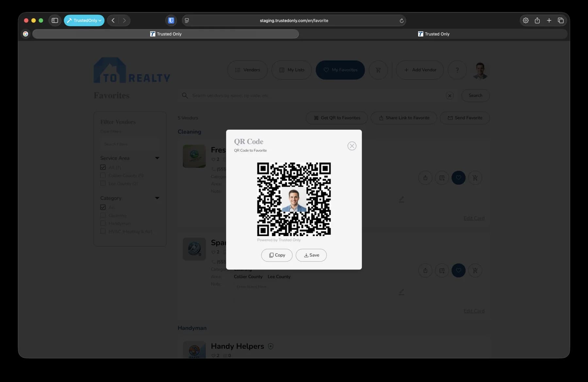Viewport: 588px width, 382px height.
Task: Toggle Service Area All checkbox
Action: (x=103, y=167)
